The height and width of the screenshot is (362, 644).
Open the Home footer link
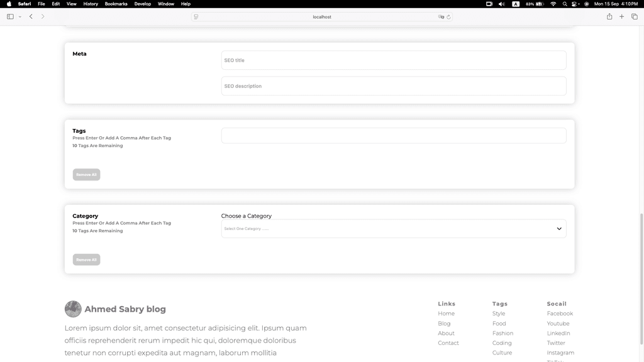446,314
